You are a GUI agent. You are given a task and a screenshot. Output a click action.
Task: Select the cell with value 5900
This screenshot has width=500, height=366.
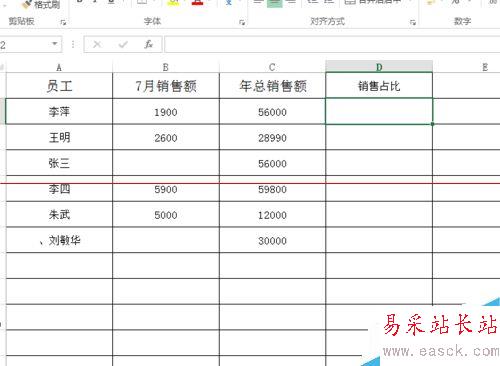(166, 189)
